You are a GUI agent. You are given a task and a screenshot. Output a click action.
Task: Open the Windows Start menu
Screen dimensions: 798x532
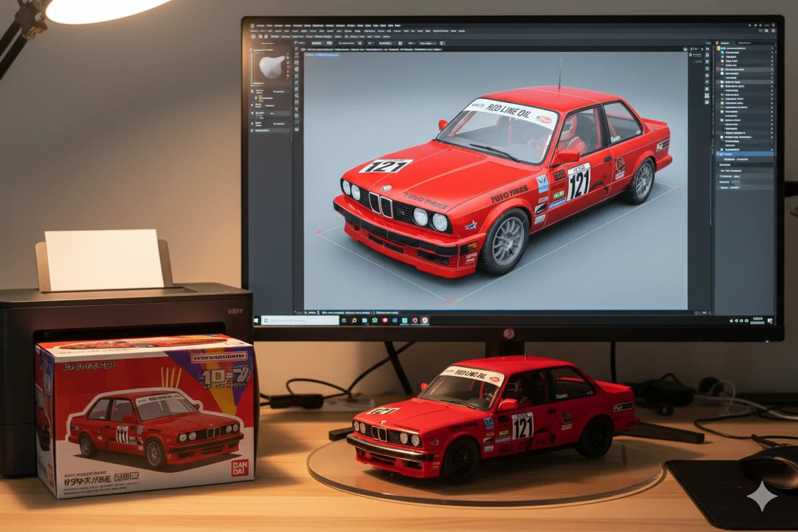pyautogui.click(x=256, y=320)
